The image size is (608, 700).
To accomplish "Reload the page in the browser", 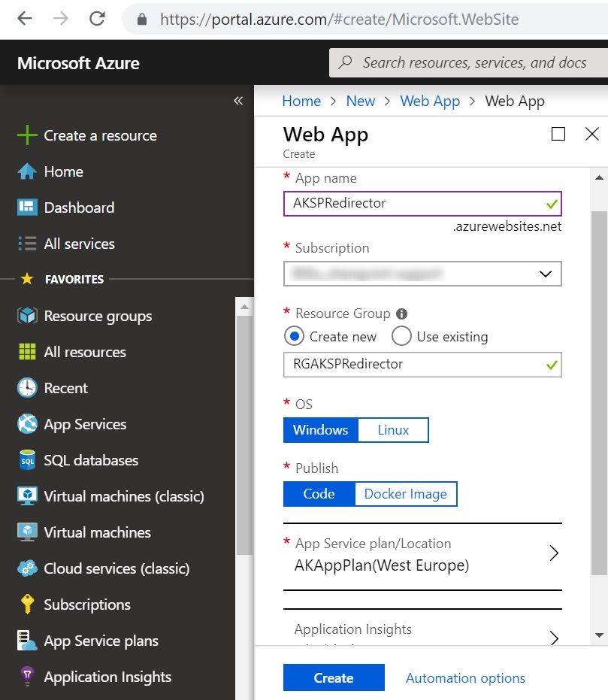I will pyautogui.click(x=97, y=19).
